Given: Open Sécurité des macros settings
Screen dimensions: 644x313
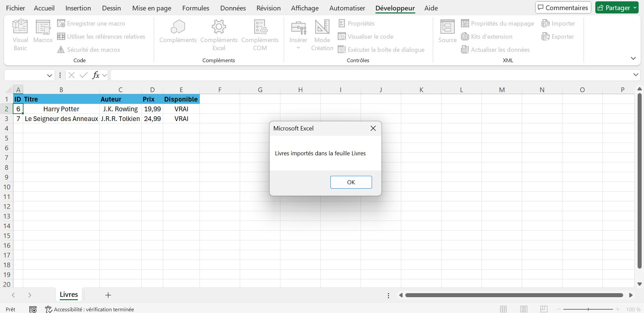Looking at the screenshot, I should click(89, 50).
